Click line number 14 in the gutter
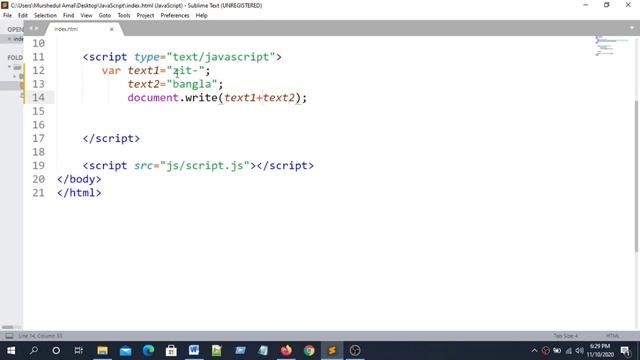640x360 pixels. [x=38, y=98]
